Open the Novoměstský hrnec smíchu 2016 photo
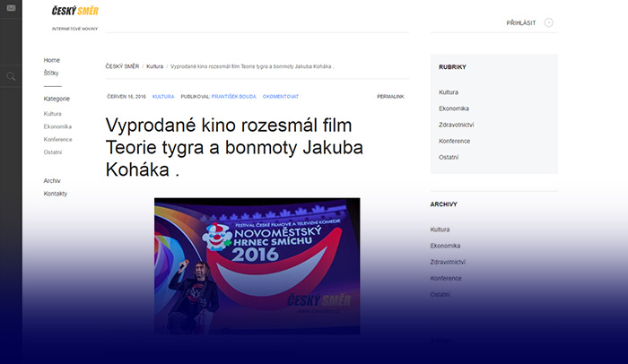 pos(257,266)
